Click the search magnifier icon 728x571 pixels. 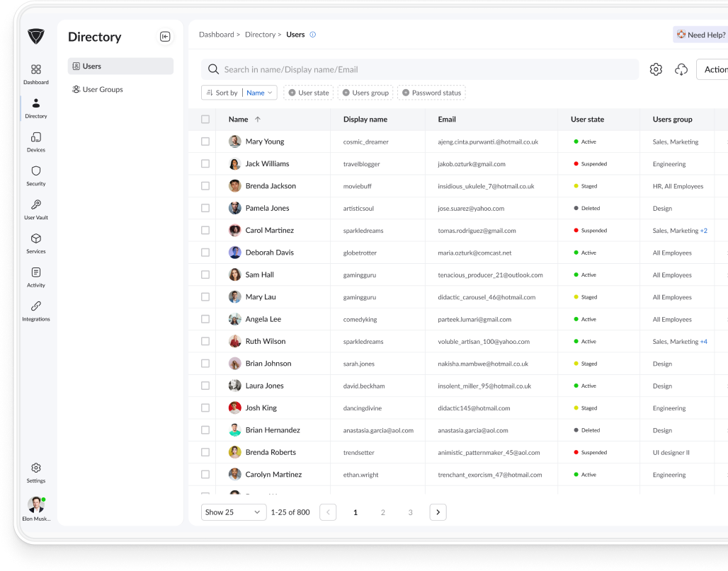click(x=213, y=69)
